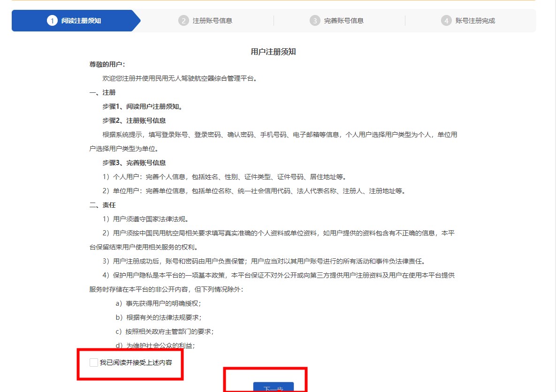Click the 尊敬的用户 greeting line
The width and height of the screenshot is (556, 392).
pyautogui.click(x=107, y=64)
